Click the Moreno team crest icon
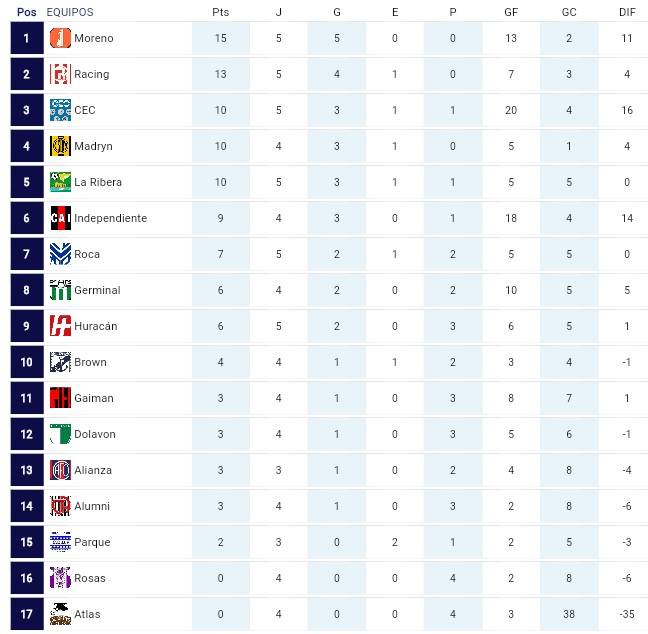 (x=60, y=38)
